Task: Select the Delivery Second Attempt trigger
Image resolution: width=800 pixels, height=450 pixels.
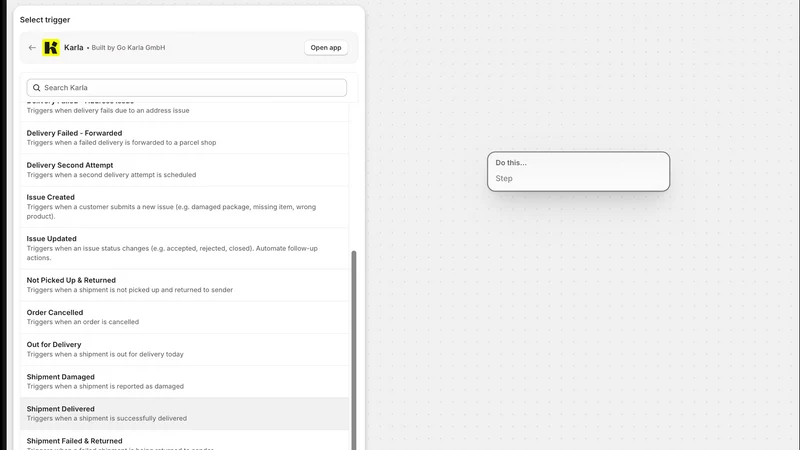Action: click(x=184, y=170)
